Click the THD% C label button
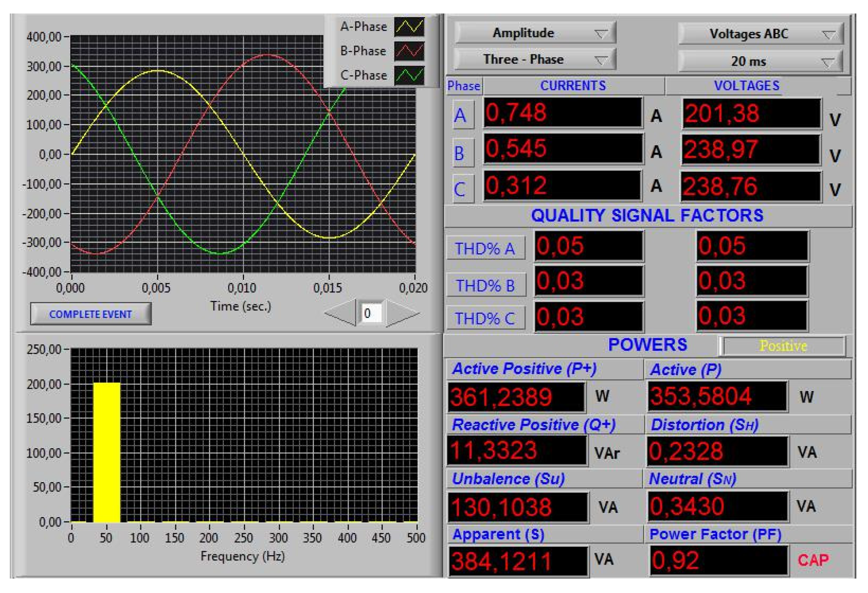The width and height of the screenshot is (868, 593). (x=485, y=318)
